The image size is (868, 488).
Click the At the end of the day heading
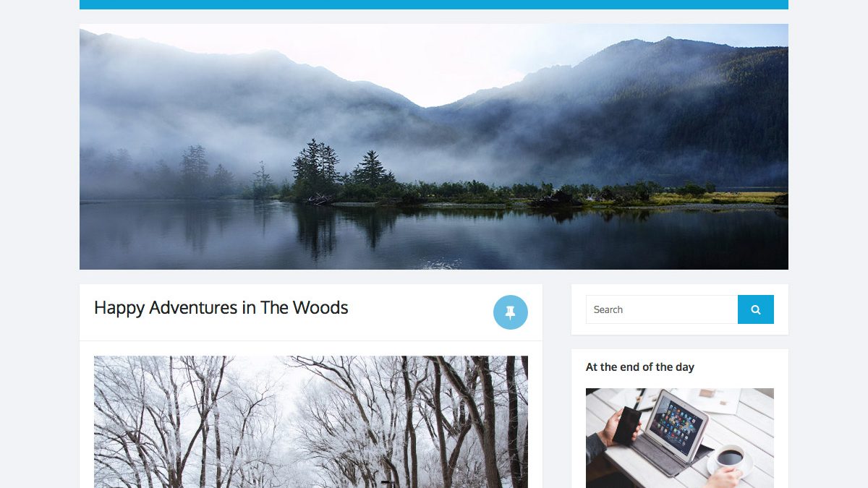coord(640,367)
